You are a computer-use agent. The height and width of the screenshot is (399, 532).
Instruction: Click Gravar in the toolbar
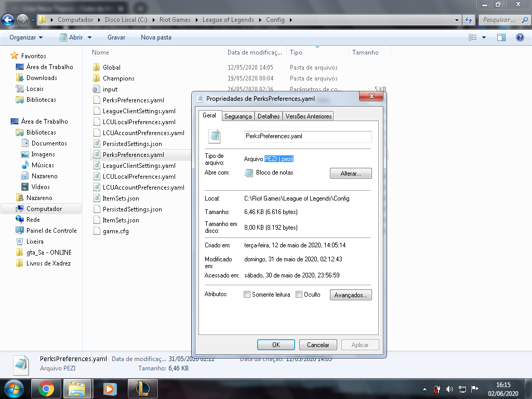click(116, 37)
